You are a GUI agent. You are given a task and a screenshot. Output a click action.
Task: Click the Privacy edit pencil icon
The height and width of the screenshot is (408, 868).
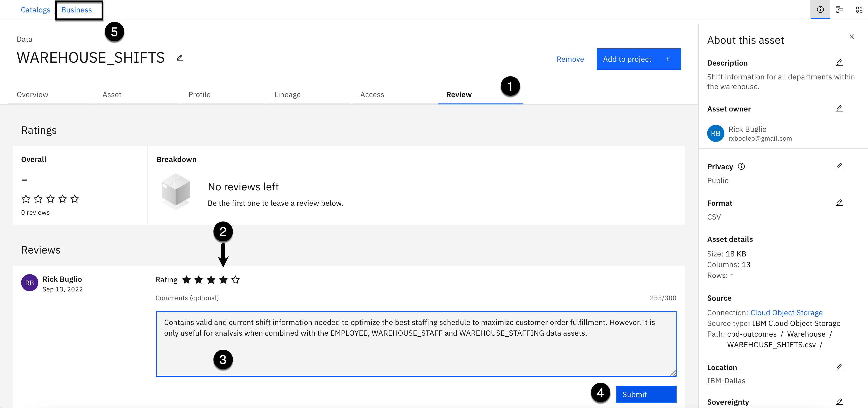pos(839,166)
